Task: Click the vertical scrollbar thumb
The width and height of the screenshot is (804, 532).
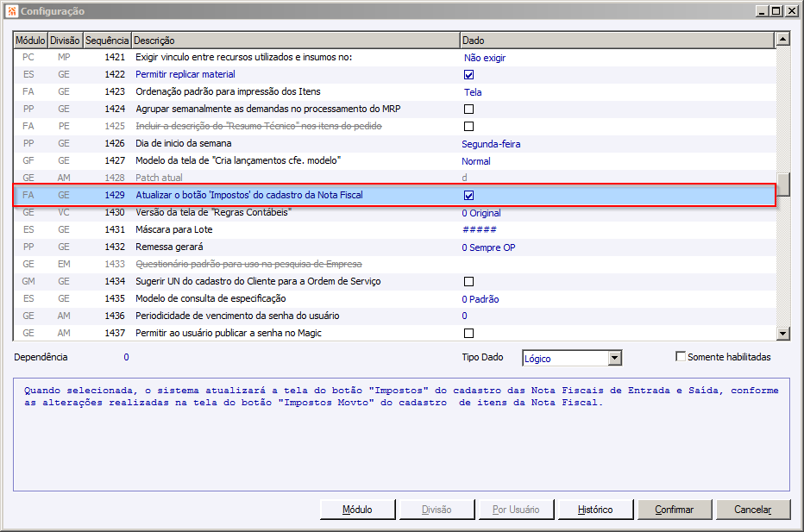Action: 783,185
